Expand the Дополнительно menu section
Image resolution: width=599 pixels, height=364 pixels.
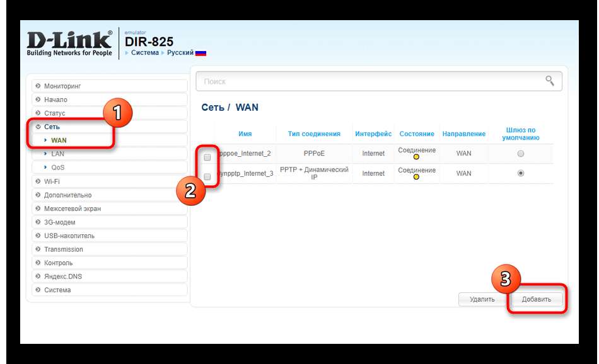coord(110,195)
